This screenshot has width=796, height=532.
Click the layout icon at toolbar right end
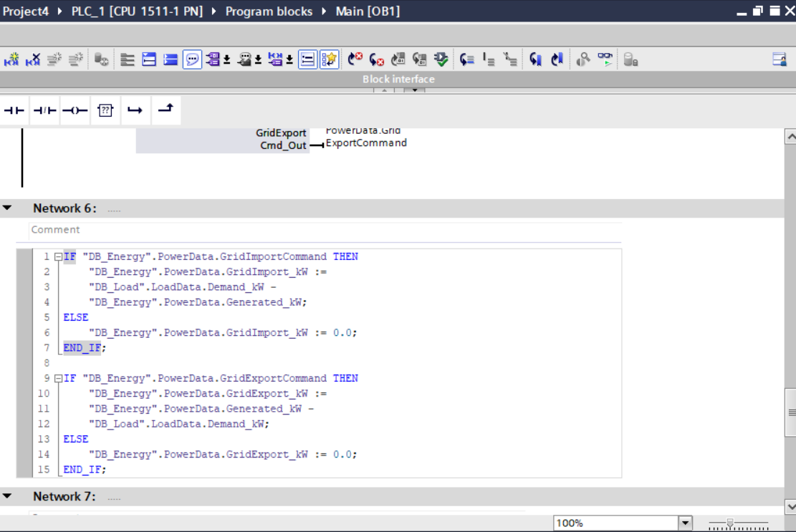(780, 59)
